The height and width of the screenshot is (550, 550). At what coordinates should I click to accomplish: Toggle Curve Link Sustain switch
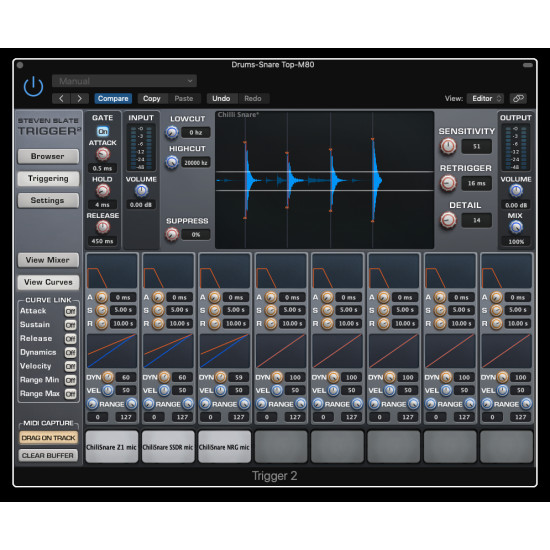(x=71, y=325)
